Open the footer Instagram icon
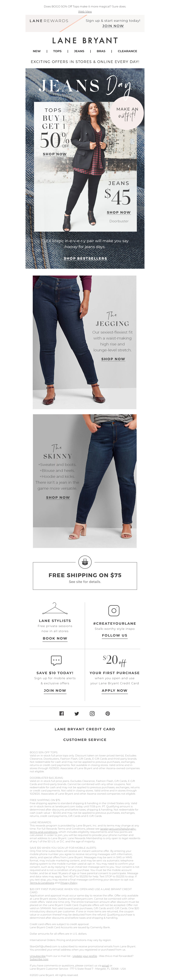Image resolution: width=170 pixels, height=980 pixels. 92,713
